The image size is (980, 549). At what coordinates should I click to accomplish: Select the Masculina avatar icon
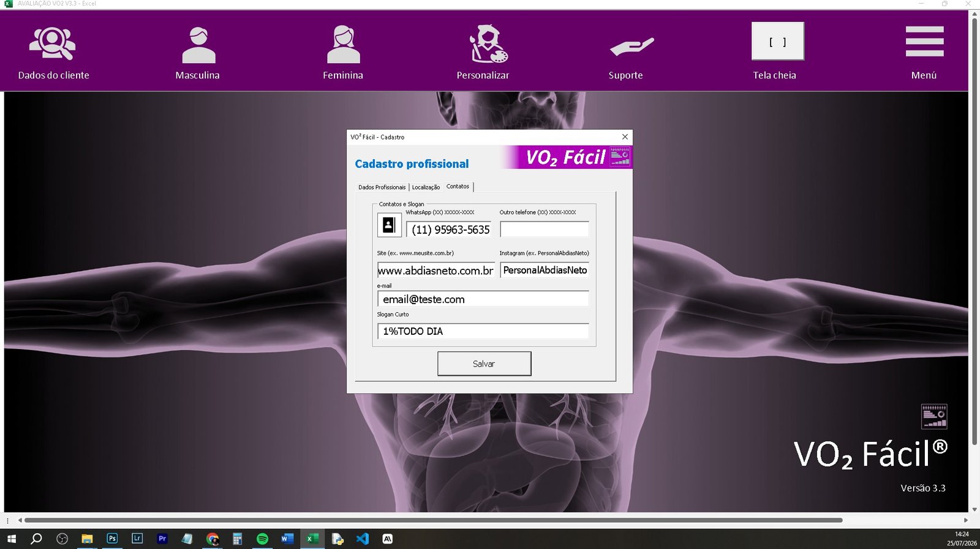pyautogui.click(x=198, y=45)
